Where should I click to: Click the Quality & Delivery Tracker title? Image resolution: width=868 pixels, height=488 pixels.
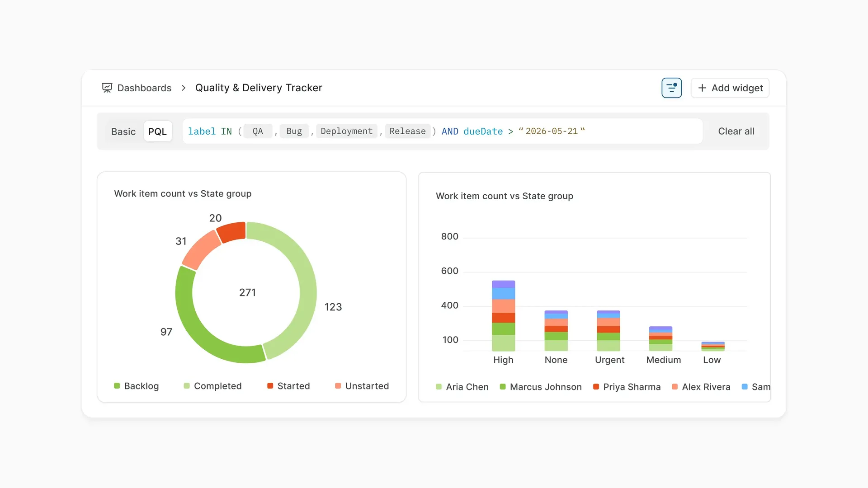click(259, 88)
